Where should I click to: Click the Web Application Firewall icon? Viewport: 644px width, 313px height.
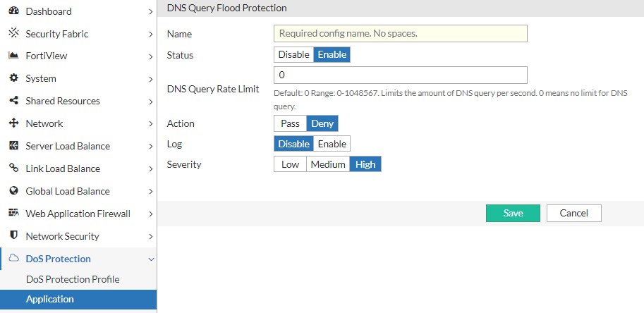click(13, 213)
